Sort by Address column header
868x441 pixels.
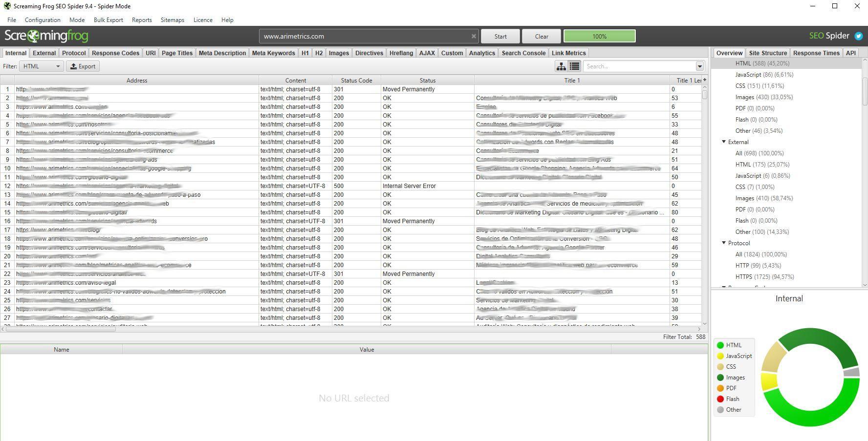point(136,81)
